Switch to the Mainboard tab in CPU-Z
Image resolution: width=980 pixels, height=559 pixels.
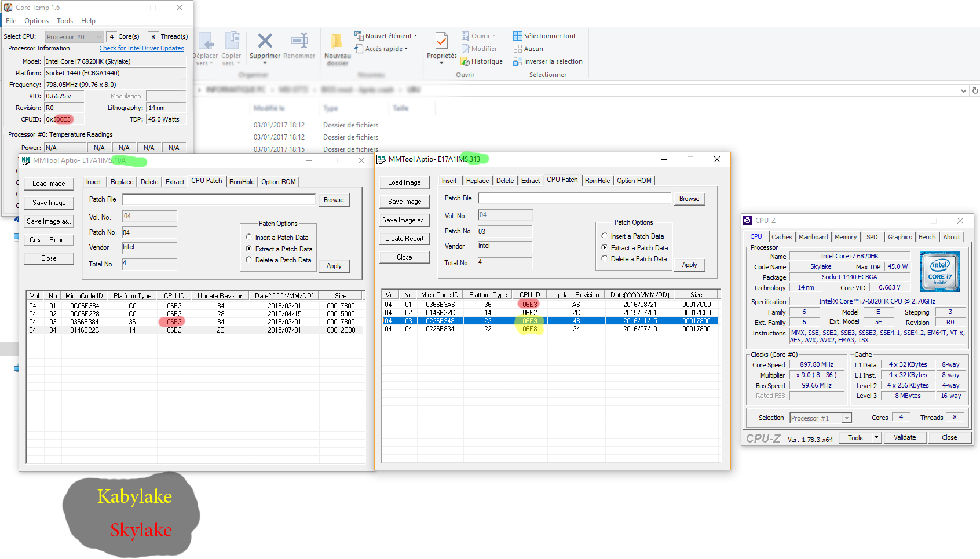point(813,237)
